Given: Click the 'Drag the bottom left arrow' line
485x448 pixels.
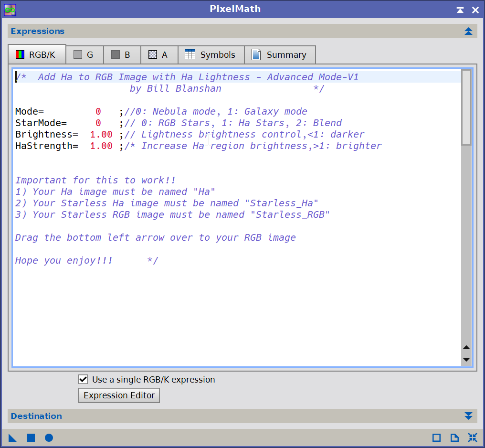Looking at the screenshot, I should 156,237.
